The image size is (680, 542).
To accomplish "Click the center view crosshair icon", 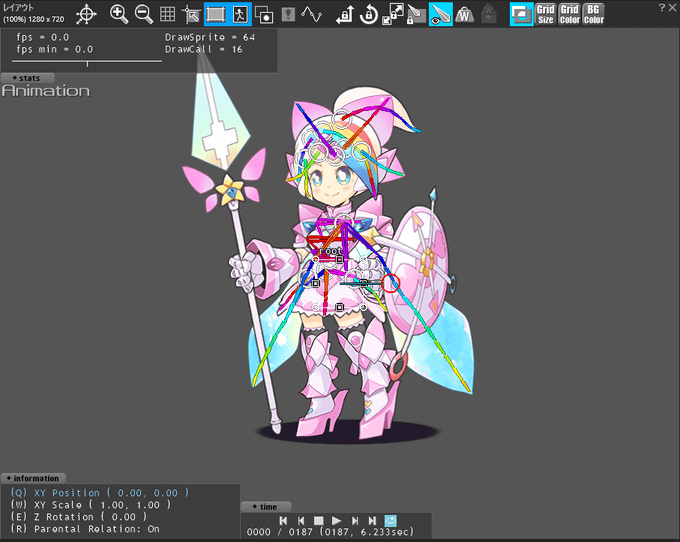I will 86,14.
